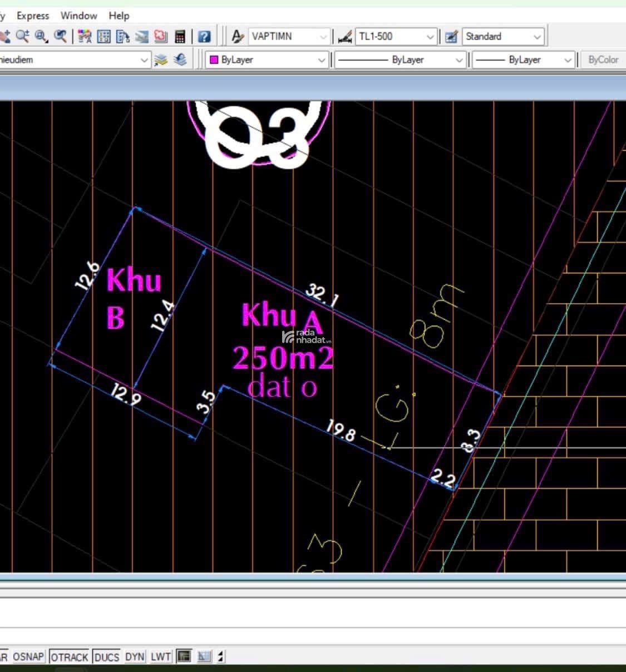Viewport: 626px width, 672px height.
Task: Expand the VAPTIMN text style dropdown
Action: [x=323, y=37]
